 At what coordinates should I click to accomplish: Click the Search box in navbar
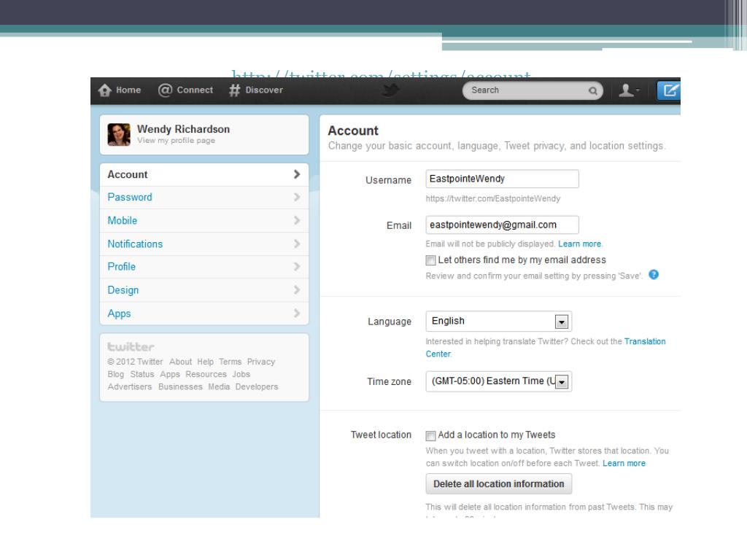[x=533, y=90]
